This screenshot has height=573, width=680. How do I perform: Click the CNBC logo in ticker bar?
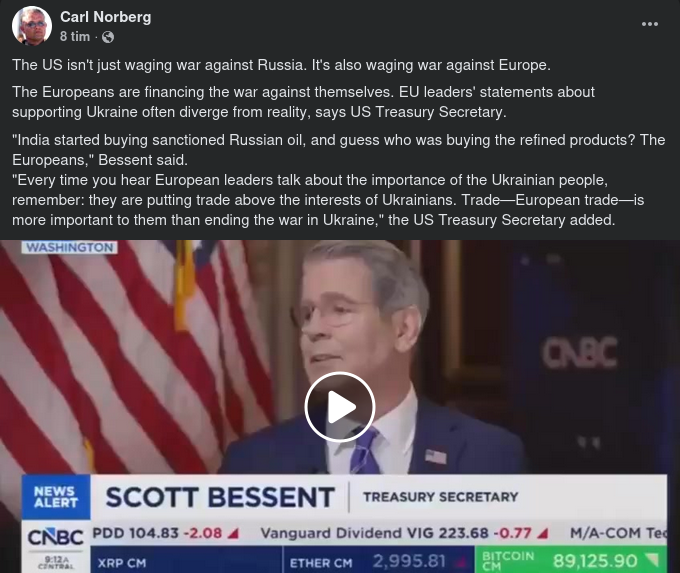[56, 538]
